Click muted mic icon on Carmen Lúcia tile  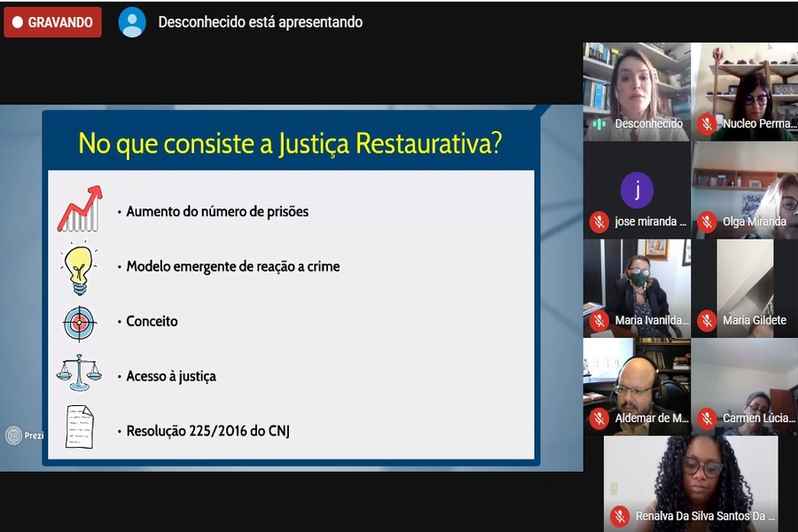tap(707, 418)
